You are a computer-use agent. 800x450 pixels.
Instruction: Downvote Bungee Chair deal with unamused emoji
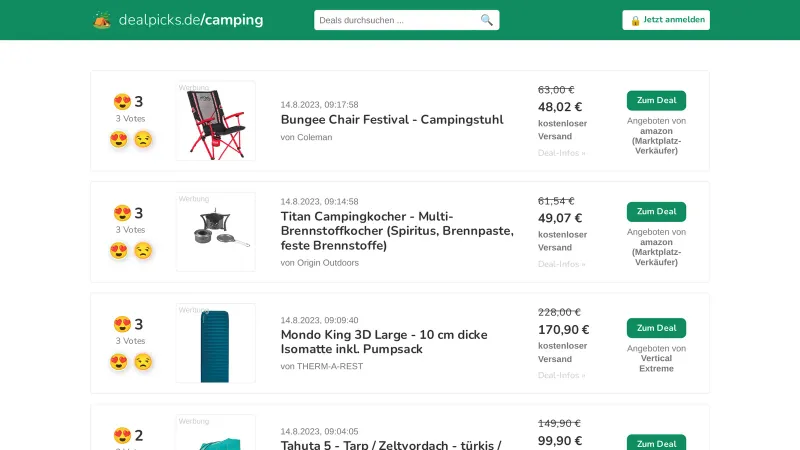tap(143, 139)
